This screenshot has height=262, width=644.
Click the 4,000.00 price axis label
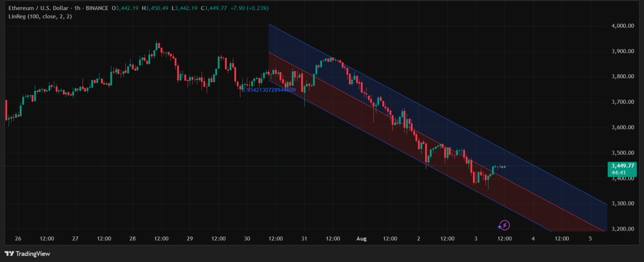(622, 26)
